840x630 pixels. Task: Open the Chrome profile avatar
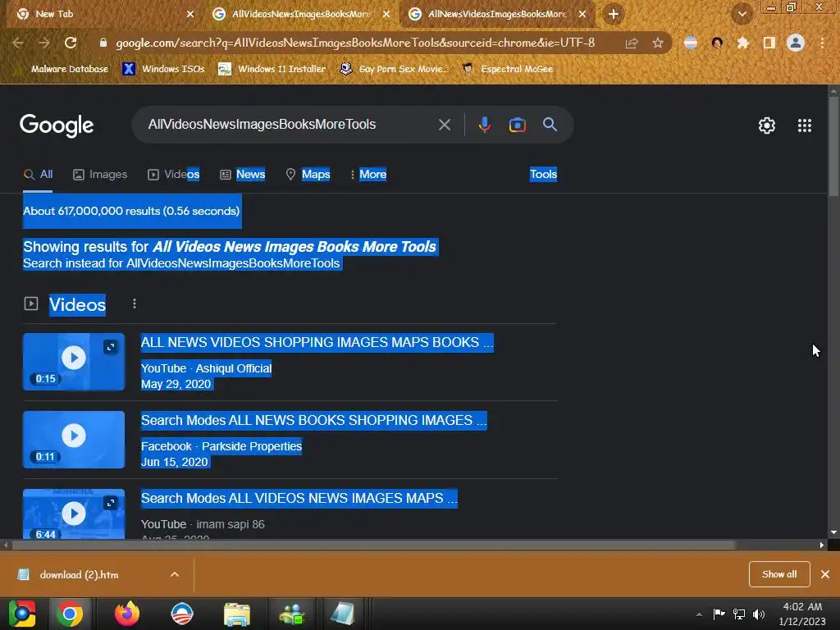(x=796, y=43)
